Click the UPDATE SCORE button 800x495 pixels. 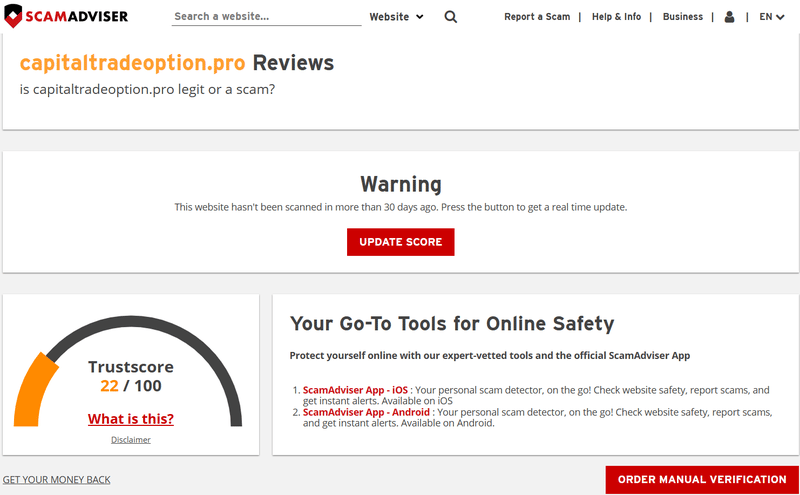(401, 242)
